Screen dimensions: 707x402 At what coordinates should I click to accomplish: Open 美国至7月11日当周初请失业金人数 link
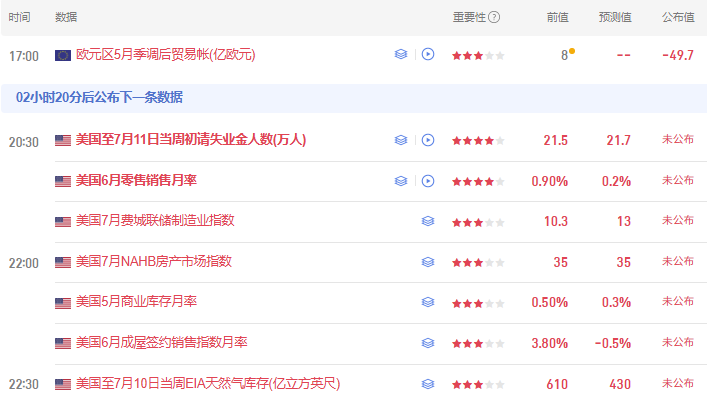[x=191, y=140]
